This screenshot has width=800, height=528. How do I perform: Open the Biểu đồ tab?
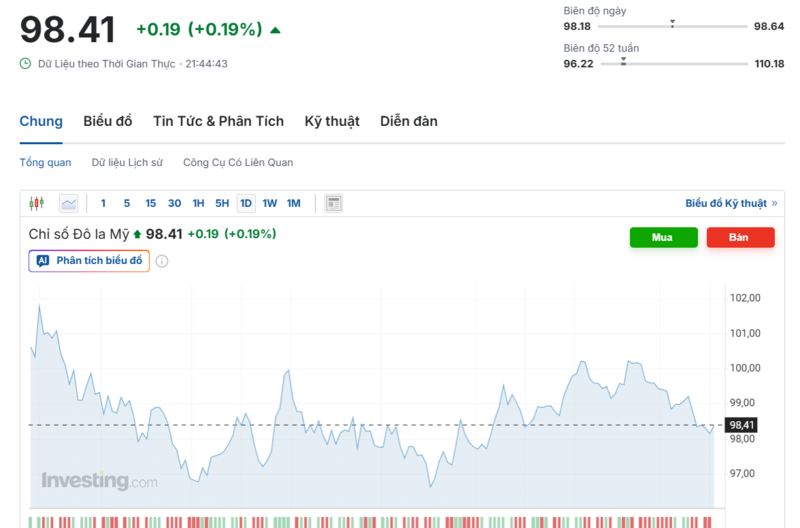point(108,121)
